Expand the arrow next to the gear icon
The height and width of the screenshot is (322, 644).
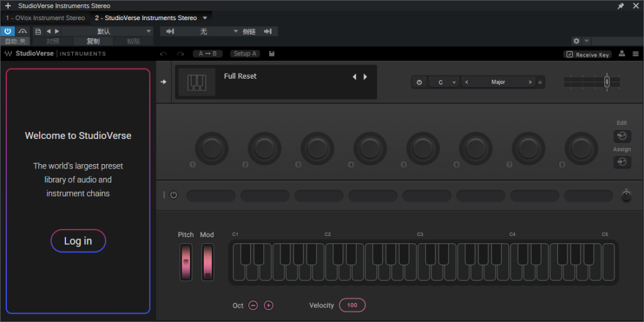pyautogui.click(x=587, y=41)
